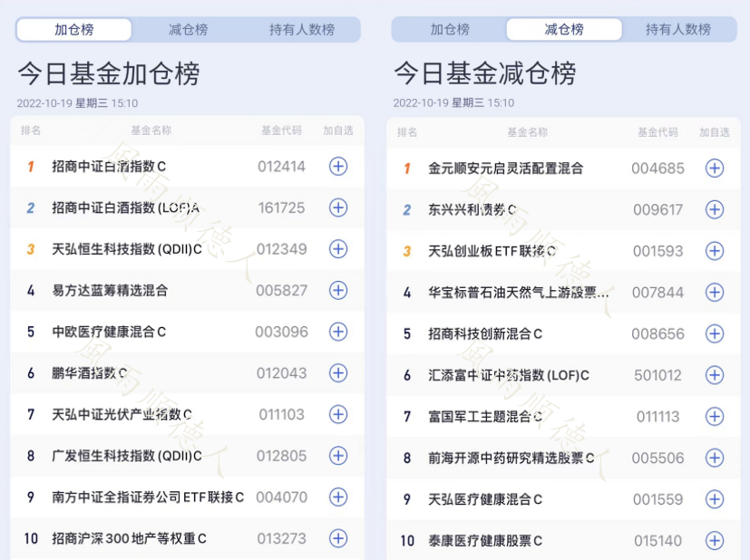Add 前海开源中药研究精选股票C to watchlist
This screenshot has width=750, height=560.
point(715,458)
